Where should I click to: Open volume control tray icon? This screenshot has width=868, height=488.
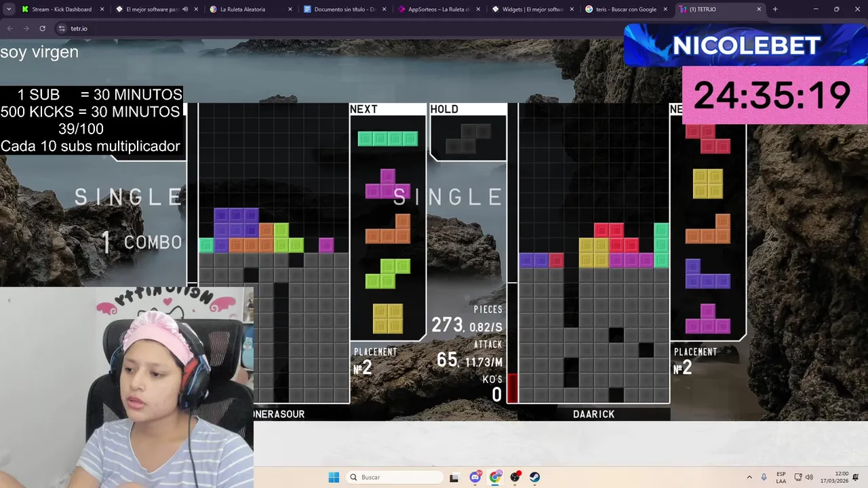click(x=809, y=477)
